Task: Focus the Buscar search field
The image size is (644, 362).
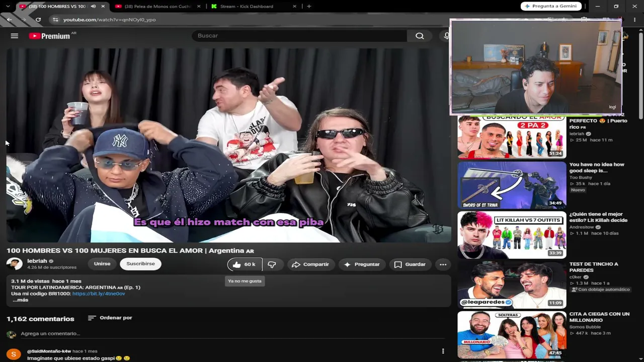Action: click(300, 36)
